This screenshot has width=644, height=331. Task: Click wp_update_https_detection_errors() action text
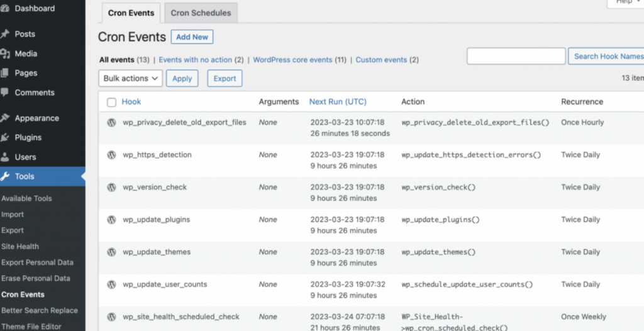(471, 155)
